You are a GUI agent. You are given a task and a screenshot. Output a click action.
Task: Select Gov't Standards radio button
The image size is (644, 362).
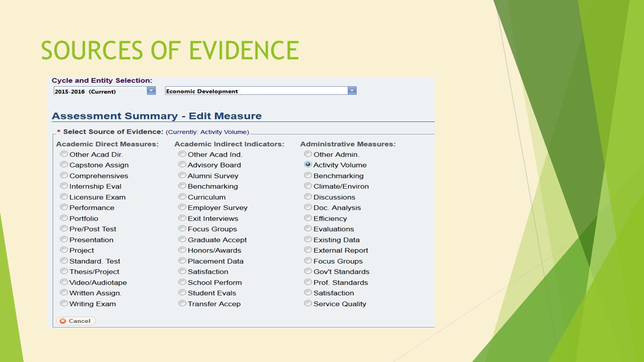pos(308,271)
